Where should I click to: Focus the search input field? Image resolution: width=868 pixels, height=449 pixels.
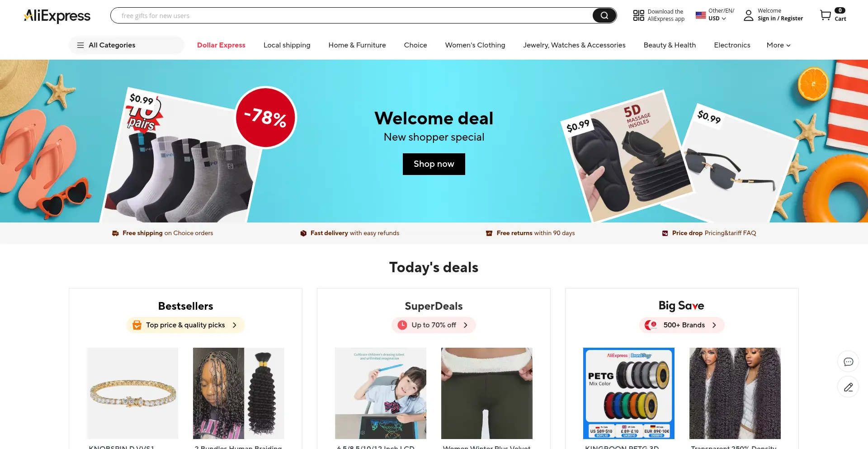click(352, 16)
